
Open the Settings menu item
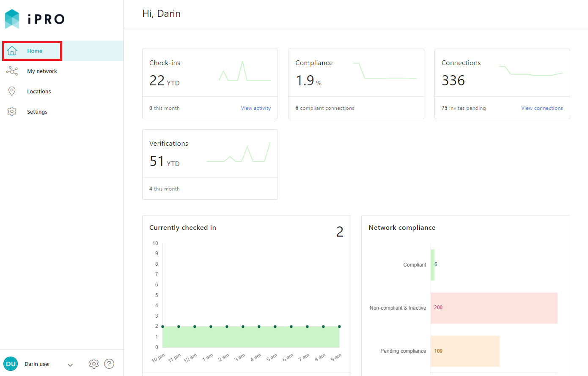(x=62, y=112)
